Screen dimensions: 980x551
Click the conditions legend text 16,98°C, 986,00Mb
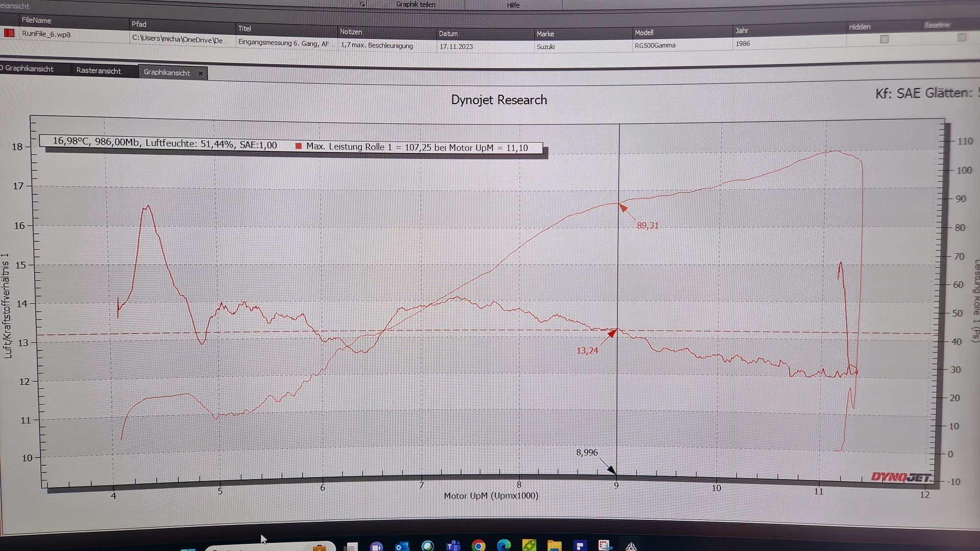[x=164, y=143]
